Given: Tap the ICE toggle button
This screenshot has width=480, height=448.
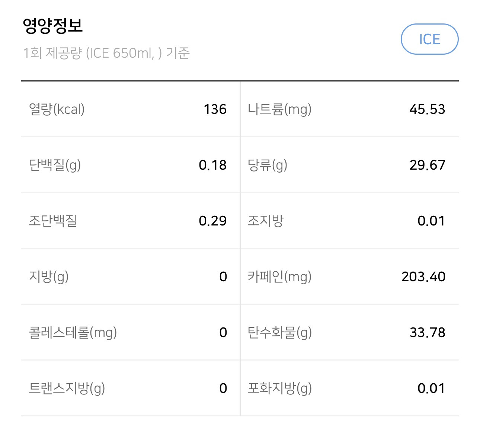Looking at the screenshot, I should [429, 39].
